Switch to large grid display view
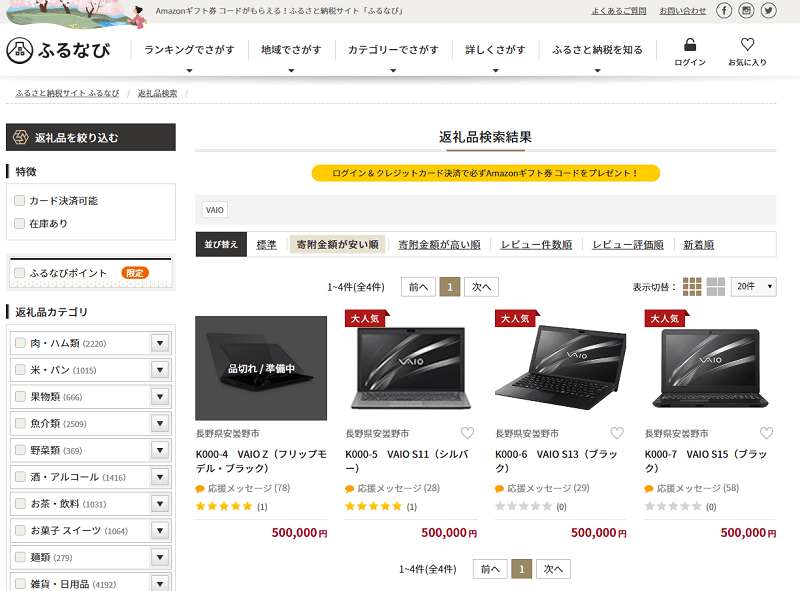800x591 pixels. coord(715,287)
